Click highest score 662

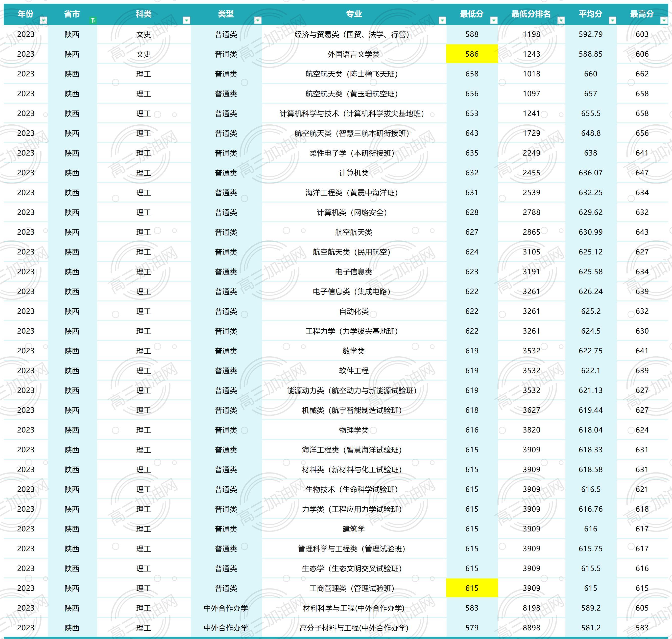(x=642, y=74)
